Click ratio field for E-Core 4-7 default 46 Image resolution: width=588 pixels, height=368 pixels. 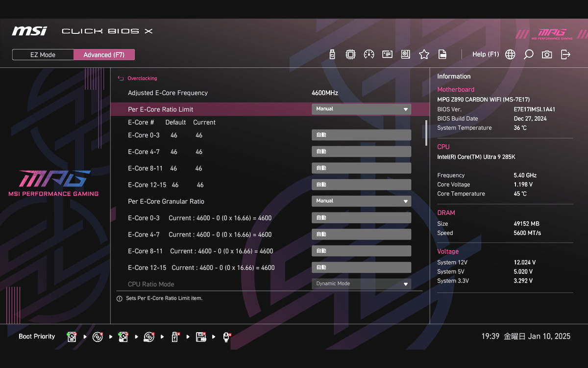pos(361,152)
